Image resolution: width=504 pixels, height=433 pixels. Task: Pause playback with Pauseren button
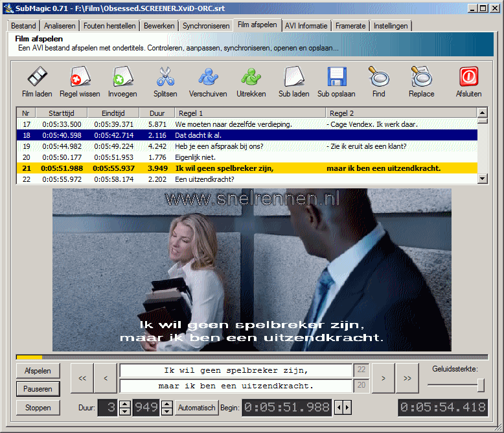click(38, 389)
